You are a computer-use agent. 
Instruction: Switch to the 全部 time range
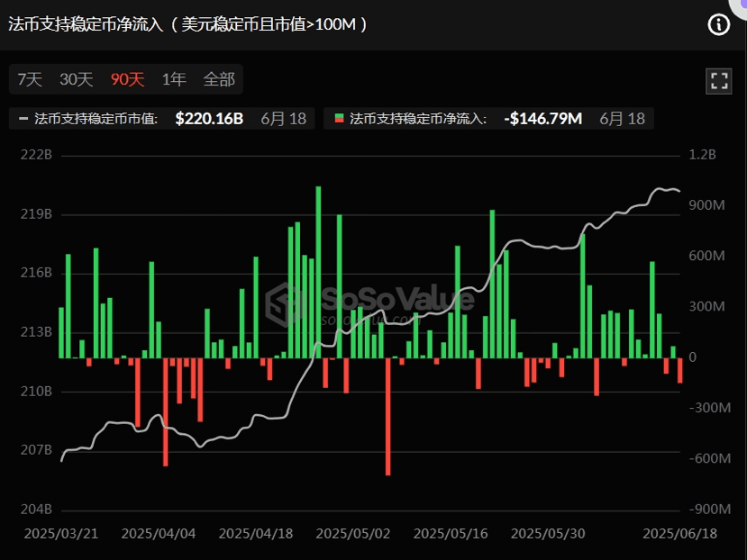(219, 79)
